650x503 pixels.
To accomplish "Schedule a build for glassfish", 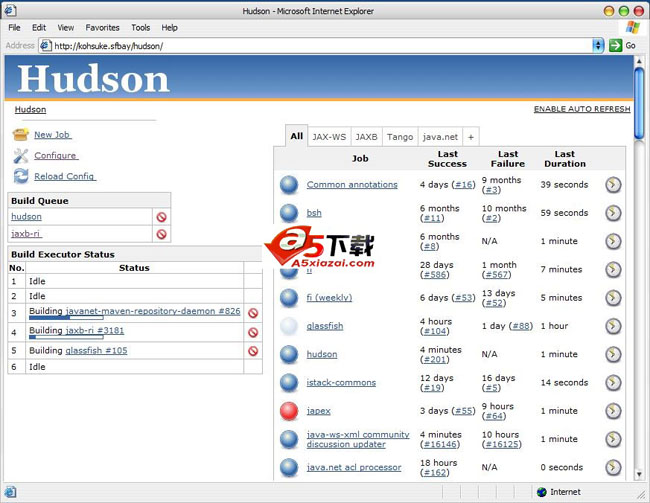I will (613, 326).
